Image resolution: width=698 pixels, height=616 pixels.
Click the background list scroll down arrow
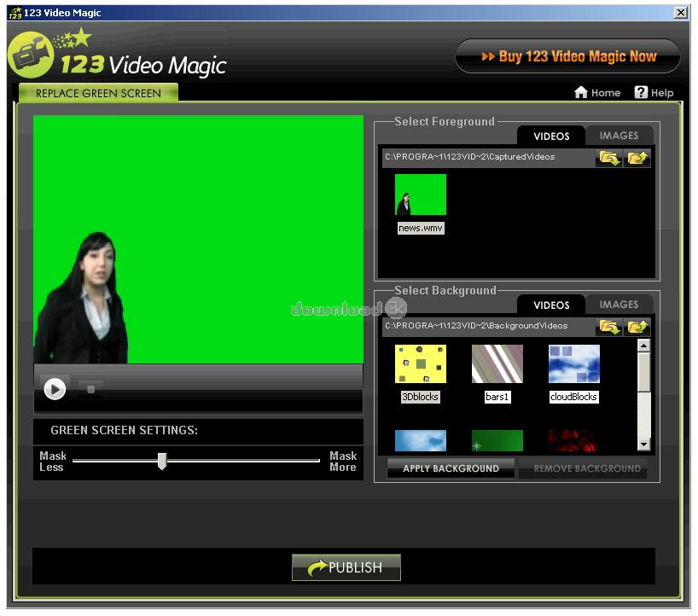643,445
